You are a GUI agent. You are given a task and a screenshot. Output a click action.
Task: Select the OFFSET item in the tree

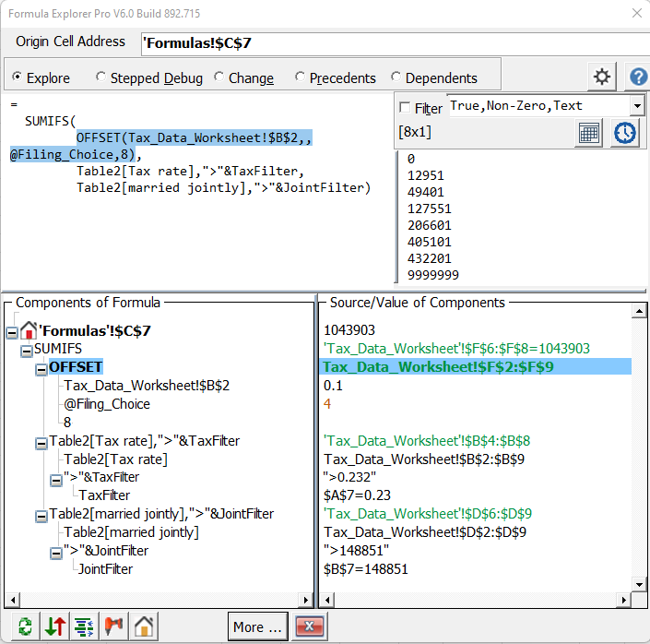(76, 367)
